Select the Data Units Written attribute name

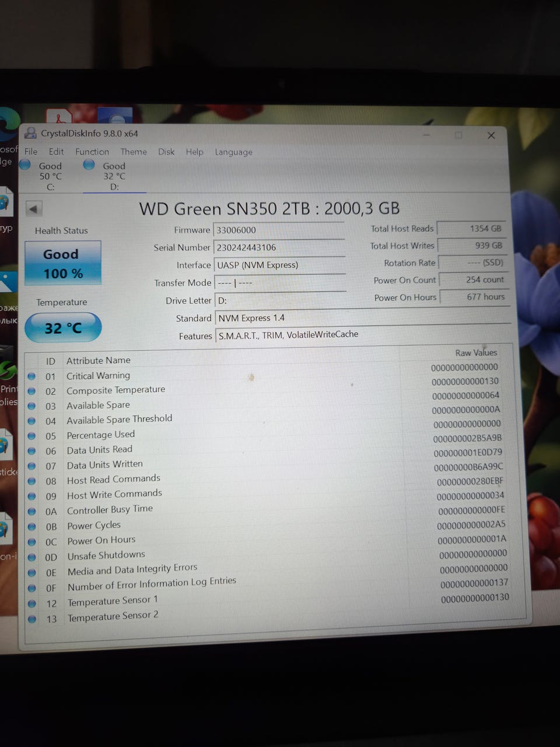(x=104, y=465)
